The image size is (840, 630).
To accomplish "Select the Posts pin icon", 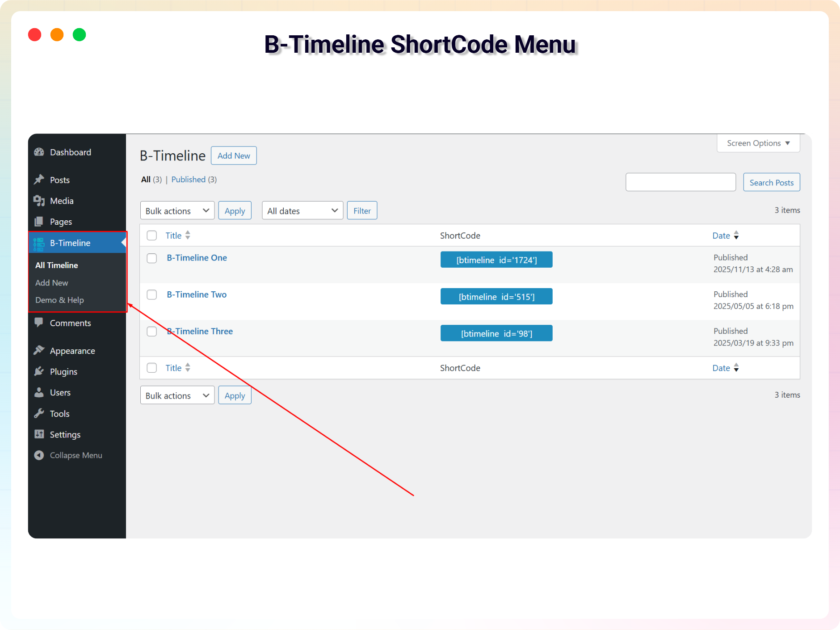I will tap(39, 180).
